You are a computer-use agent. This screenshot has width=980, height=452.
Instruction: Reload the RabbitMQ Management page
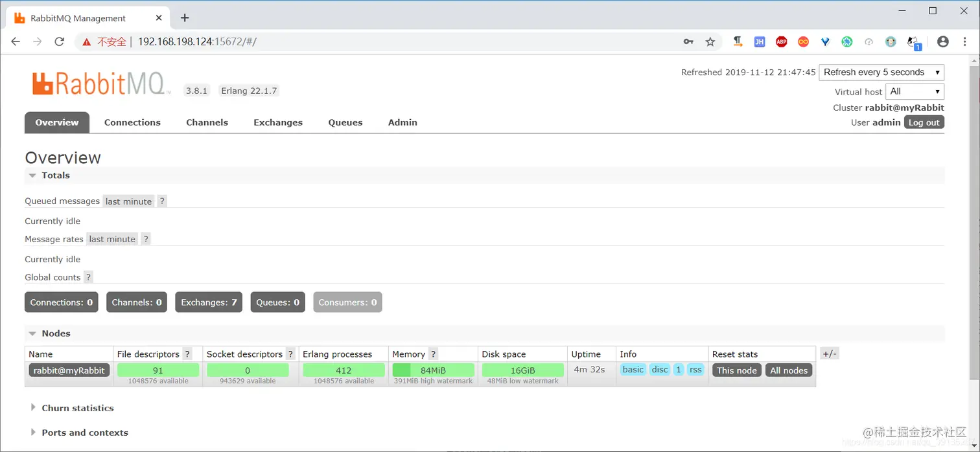(x=59, y=41)
